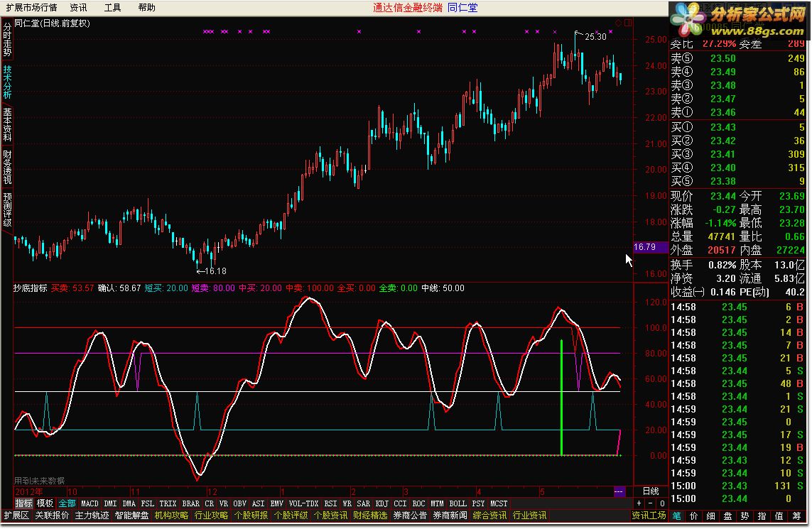This screenshot has width=812, height=529.
Task: Open 基本资料 side tab
Action: (7, 124)
